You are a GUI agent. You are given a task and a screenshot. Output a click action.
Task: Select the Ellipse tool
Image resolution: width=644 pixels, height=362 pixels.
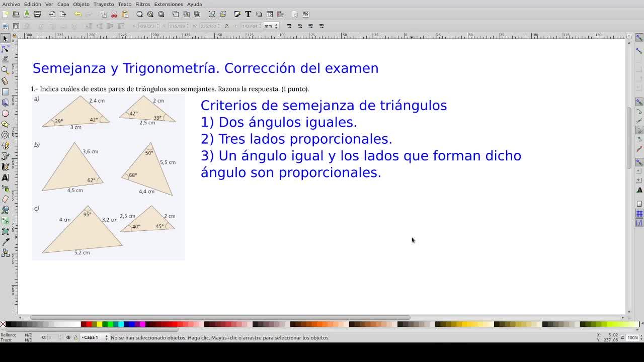click(6, 114)
